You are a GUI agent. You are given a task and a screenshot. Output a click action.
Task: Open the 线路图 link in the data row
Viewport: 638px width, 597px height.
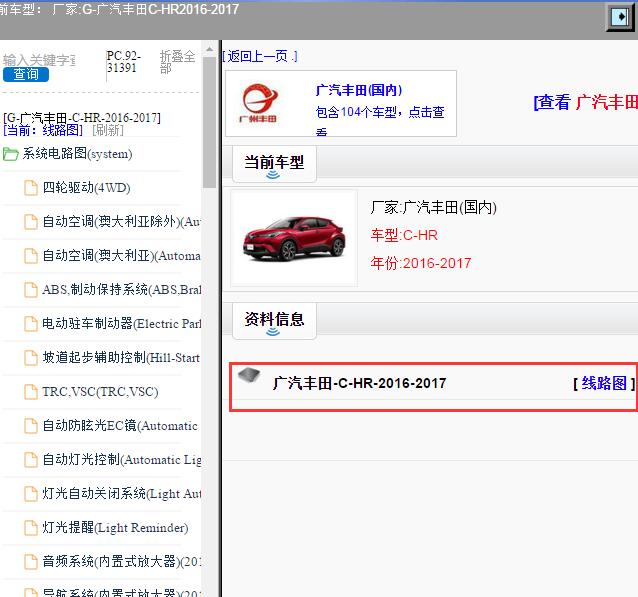click(x=604, y=383)
